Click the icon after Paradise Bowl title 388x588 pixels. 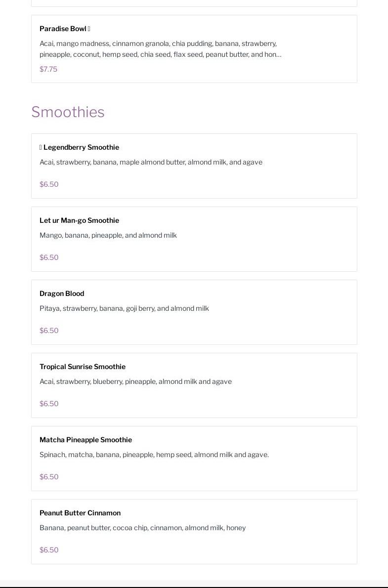pos(89,29)
